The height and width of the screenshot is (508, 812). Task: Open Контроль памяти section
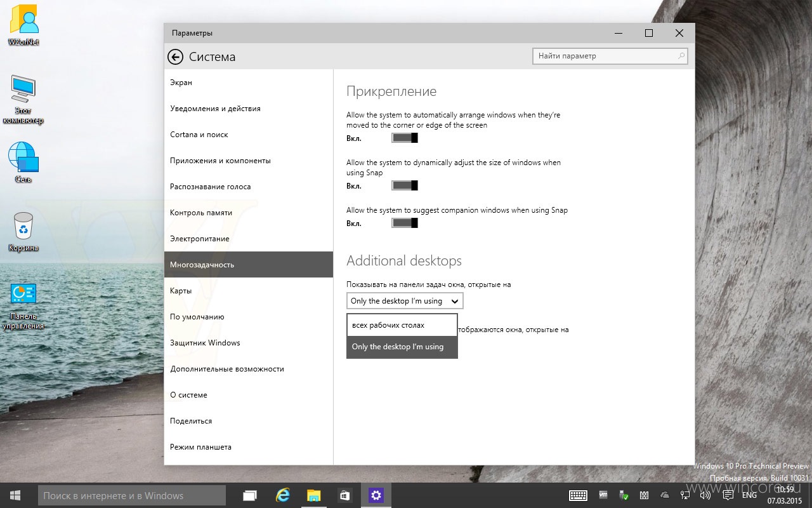(x=249, y=213)
